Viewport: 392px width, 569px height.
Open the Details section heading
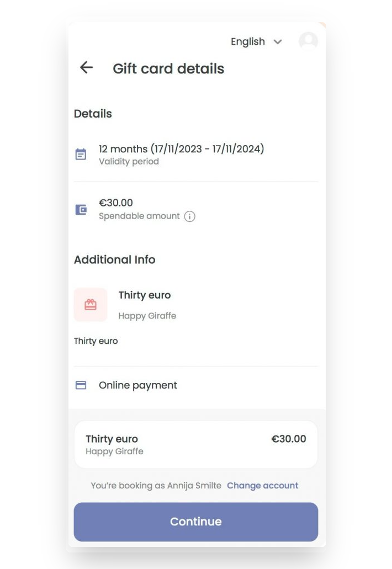(93, 114)
